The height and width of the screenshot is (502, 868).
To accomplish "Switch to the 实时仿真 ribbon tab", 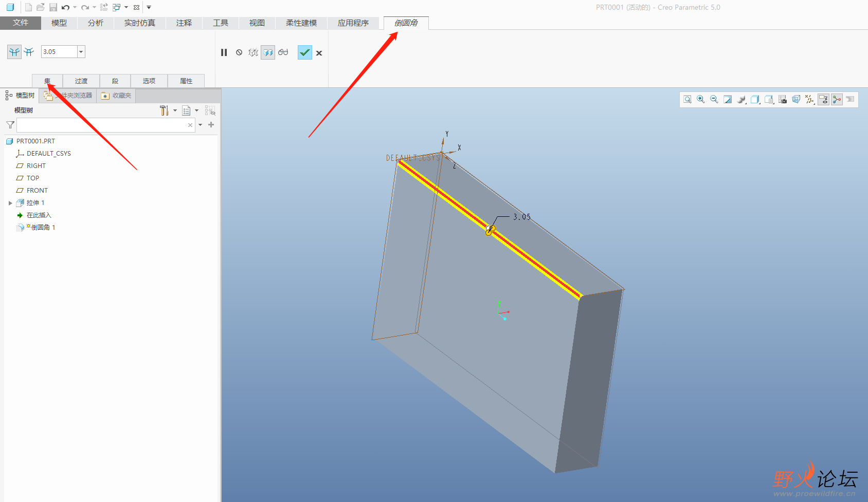I will 139,23.
